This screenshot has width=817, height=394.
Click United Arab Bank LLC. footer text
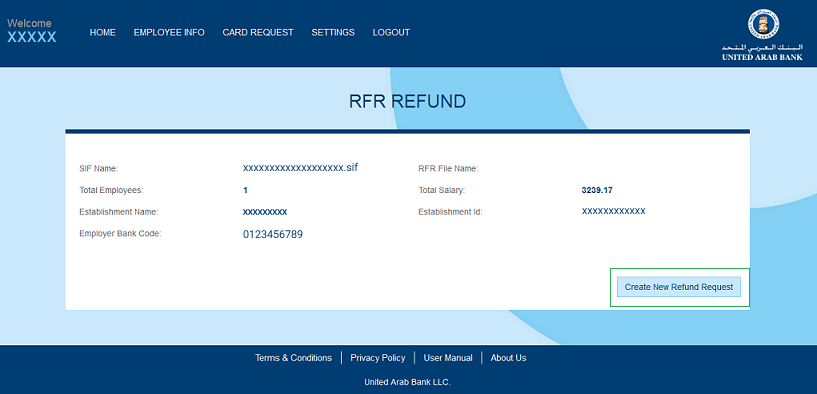click(407, 382)
